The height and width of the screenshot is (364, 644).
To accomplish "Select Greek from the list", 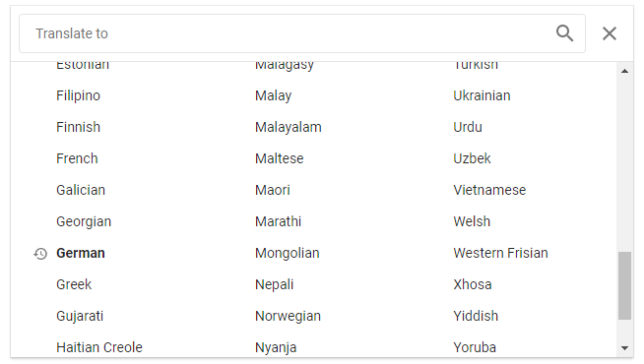I will pos(74,284).
